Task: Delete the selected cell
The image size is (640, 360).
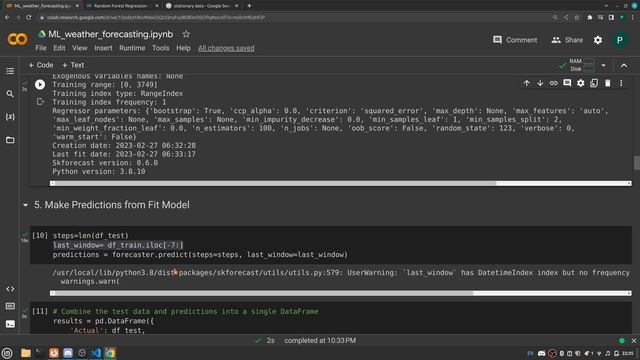Action: tap(607, 83)
